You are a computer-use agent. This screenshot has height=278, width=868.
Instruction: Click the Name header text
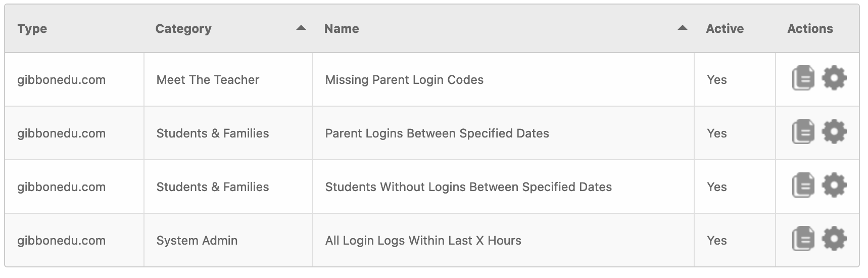click(x=342, y=29)
